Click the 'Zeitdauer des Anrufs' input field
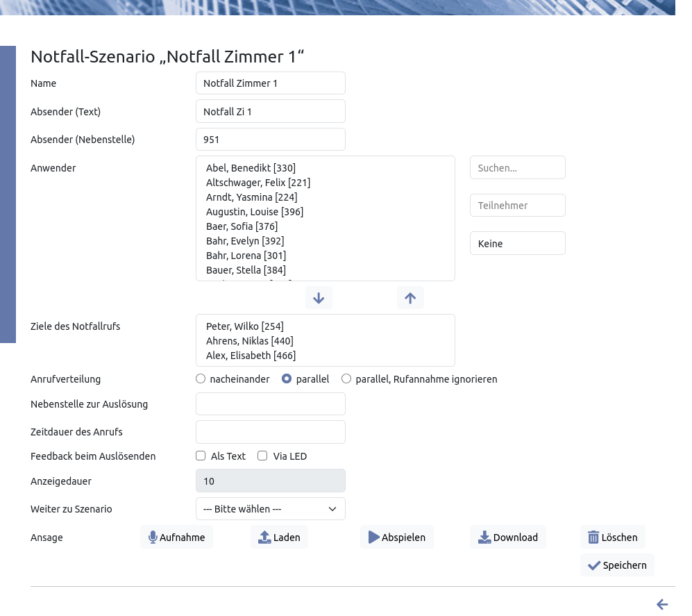This screenshot has height=616, width=692. pyautogui.click(x=271, y=432)
